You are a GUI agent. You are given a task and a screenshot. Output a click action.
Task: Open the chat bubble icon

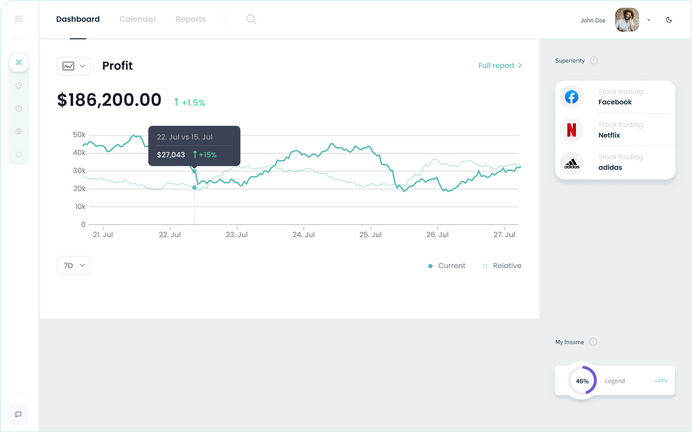coord(19,414)
